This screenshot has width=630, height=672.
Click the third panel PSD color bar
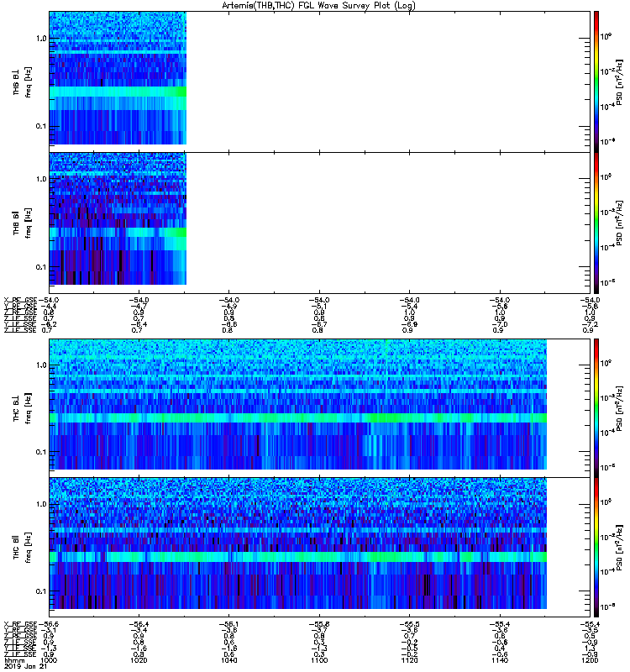coord(596,407)
